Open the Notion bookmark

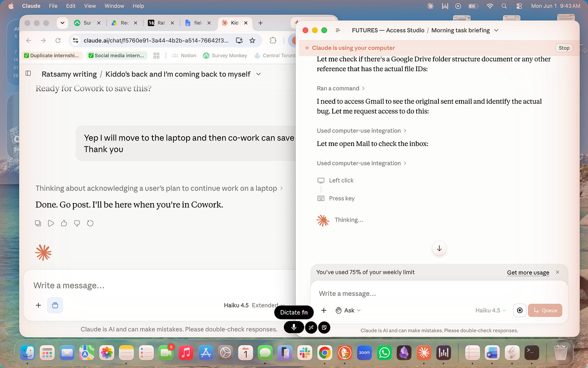[x=184, y=56]
